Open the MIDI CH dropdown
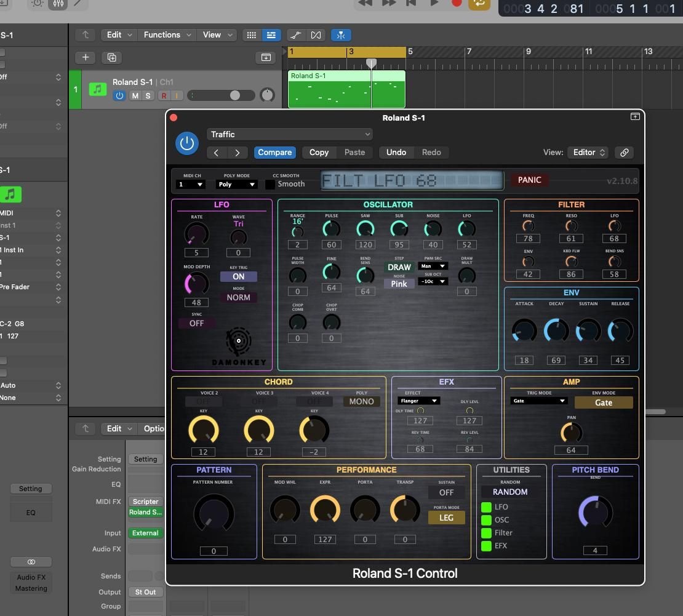Viewport: 683px width, 616px height. point(191,184)
